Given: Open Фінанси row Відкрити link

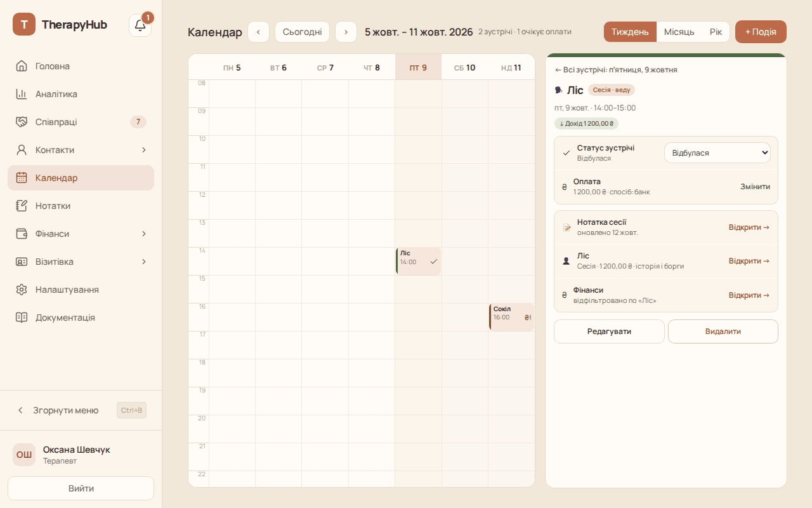Looking at the screenshot, I should point(749,295).
